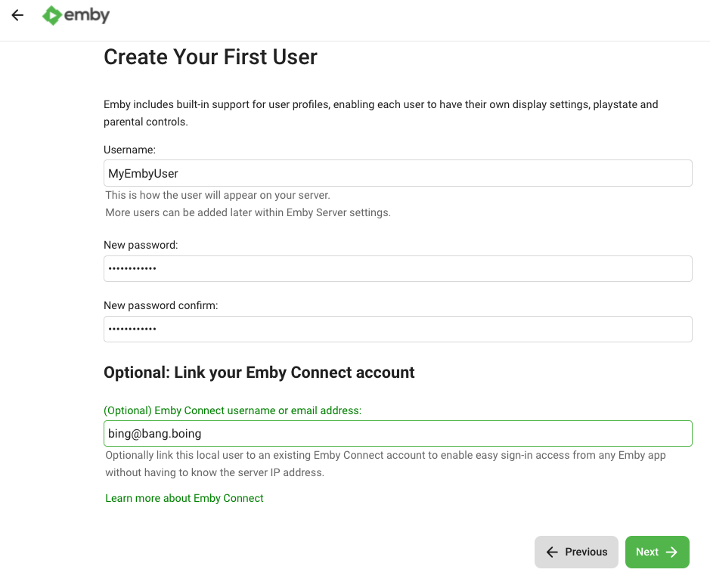Click the user profiles description paragraph
710x588 pixels.
pyautogui.click(x=380, y=113)
